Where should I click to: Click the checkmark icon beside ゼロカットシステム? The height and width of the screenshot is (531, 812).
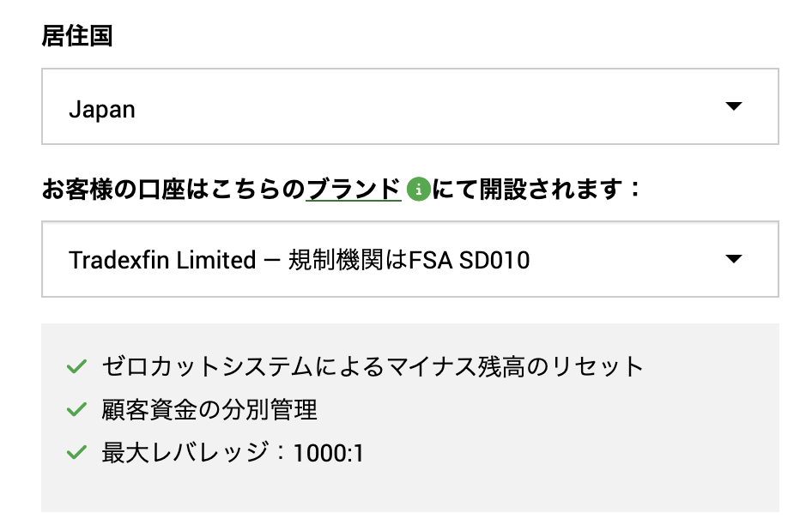[x=76, y=367]
